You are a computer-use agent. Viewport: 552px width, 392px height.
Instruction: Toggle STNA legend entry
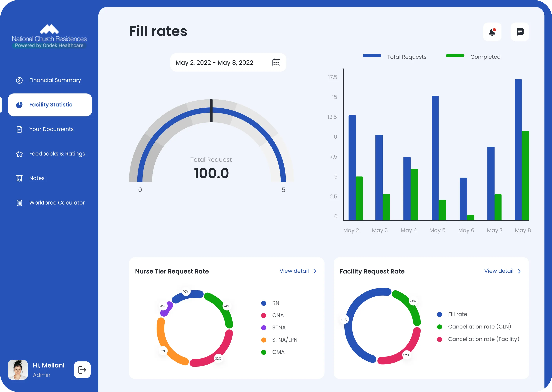tap(273, 328)
